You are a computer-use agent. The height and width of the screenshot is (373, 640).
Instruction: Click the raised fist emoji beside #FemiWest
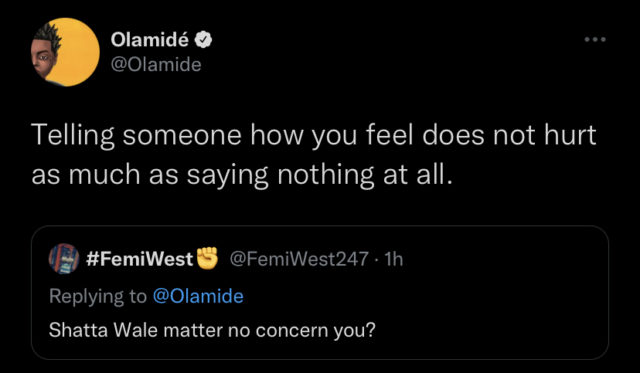pos(207,258)
